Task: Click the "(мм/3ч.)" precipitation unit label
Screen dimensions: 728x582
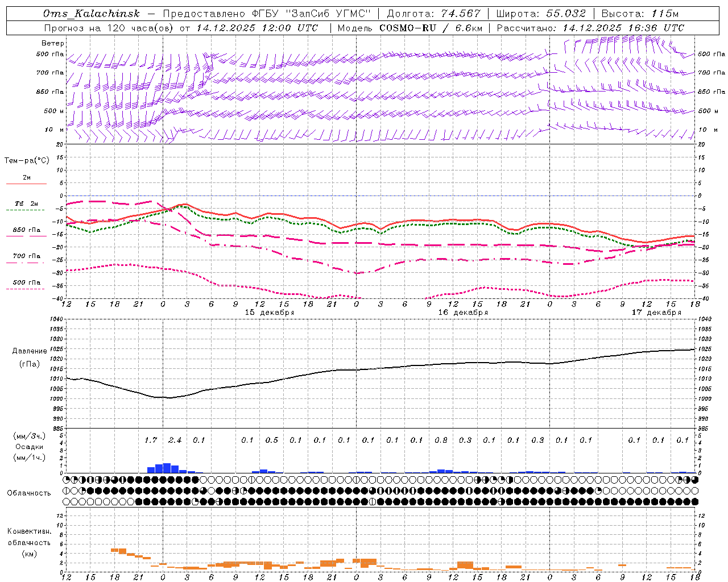Action: [x=30, y=436]
